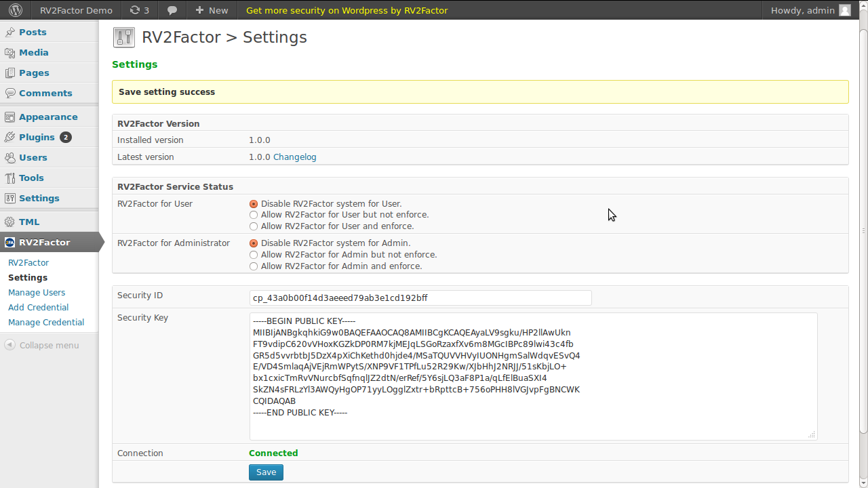Select Disable RV2Factor system for User
868x488 pixels.
point(254,204)
